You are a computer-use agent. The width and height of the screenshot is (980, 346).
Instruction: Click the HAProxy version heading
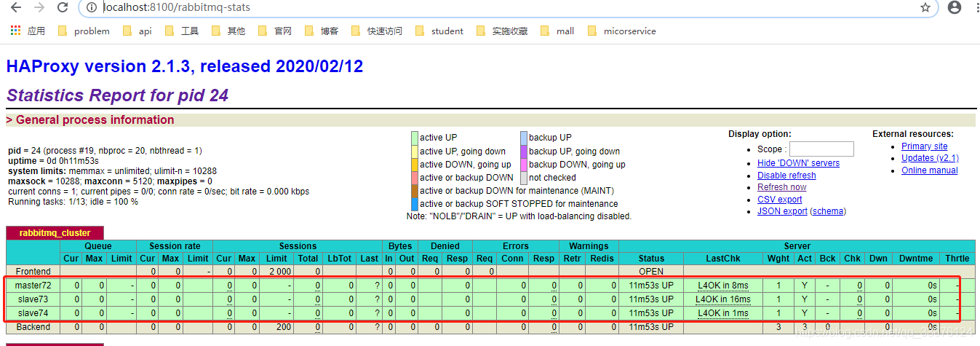pyautogui.click(x=185, y=66)
